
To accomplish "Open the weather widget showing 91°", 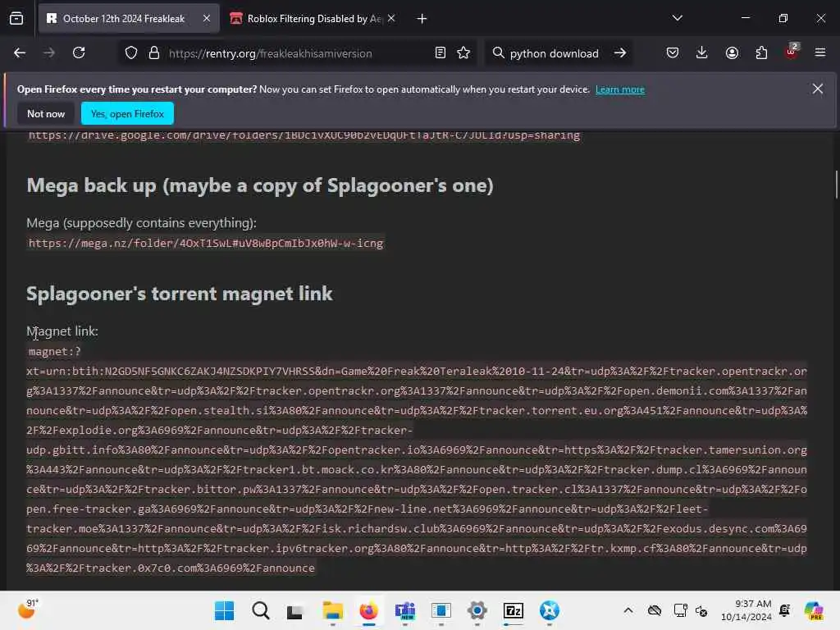I will click(x=28, y=609).
